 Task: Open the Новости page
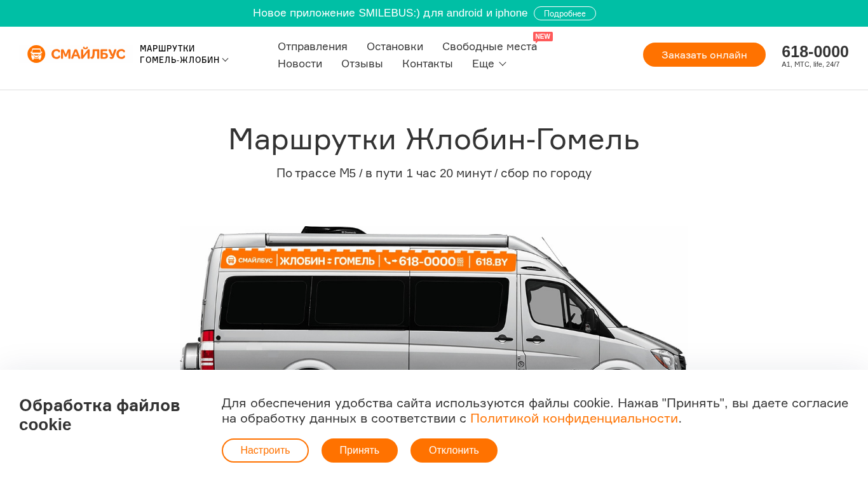click(x=300, y=64)
